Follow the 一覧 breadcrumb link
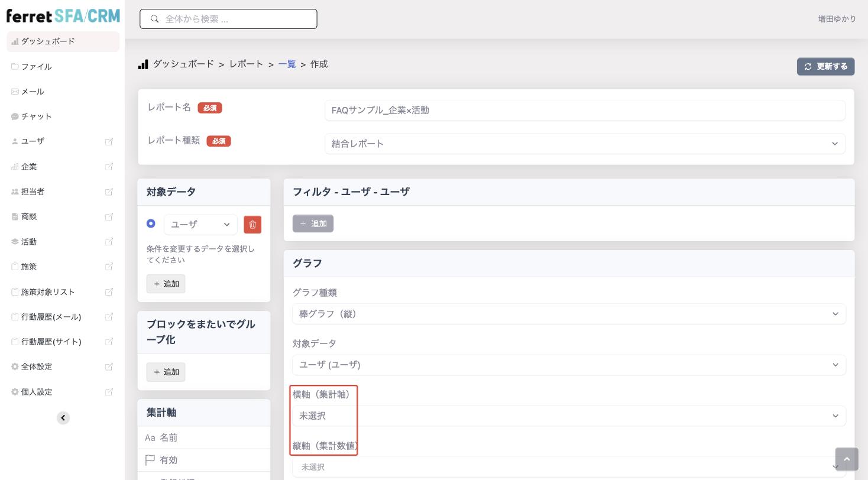Viewport: 868px width, 480px height. [287, 64]
